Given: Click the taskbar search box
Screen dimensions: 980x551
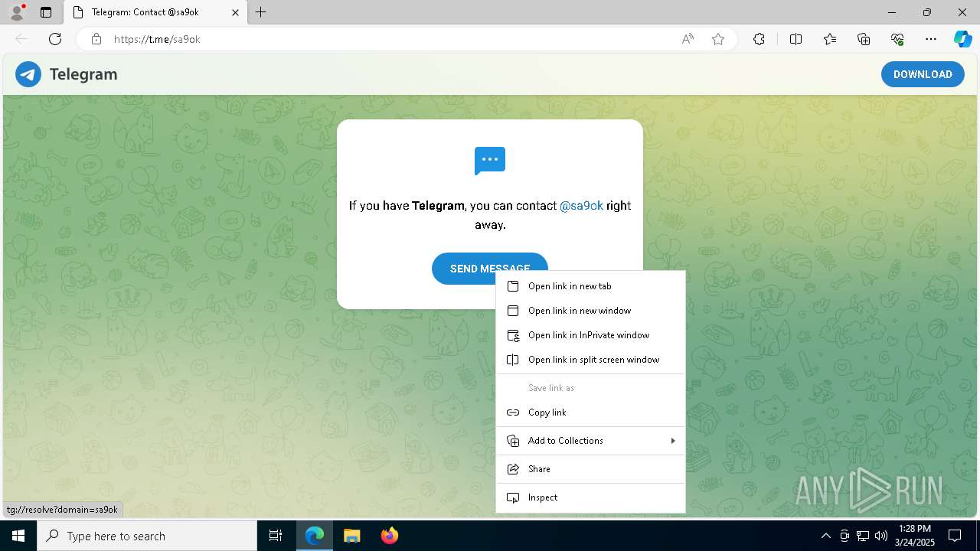Looking at the screenshot, I should point(147,536).
